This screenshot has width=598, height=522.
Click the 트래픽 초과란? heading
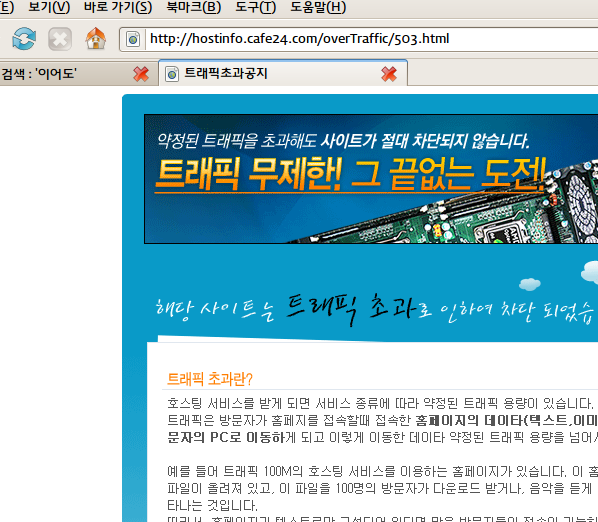click(x=210, y=379)
